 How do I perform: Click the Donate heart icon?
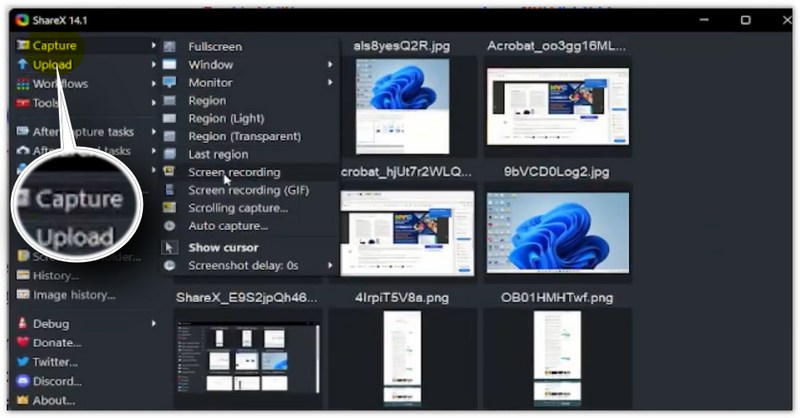(x=23, y=342)
